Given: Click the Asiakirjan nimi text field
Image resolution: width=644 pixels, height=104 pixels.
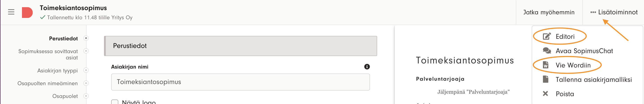Looking at the screenshot, I should click(240, 82).
